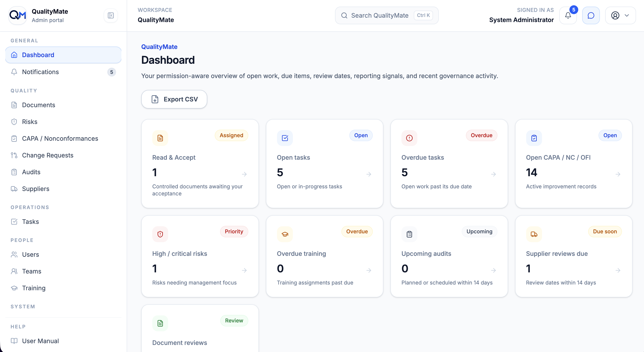
Task: Click the Overdue training cap icon
Action: coord(285,234)
